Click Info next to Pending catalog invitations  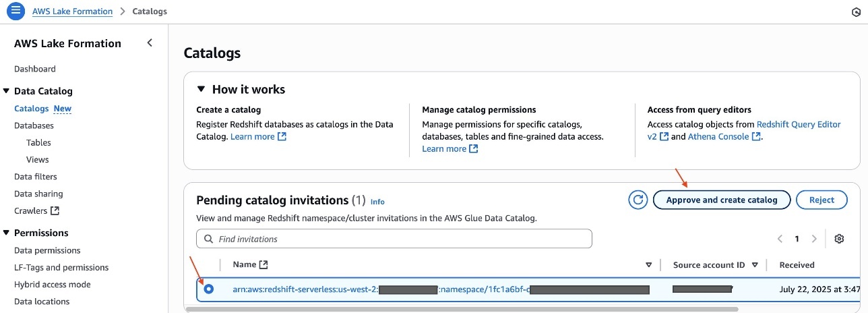point(377,202)
